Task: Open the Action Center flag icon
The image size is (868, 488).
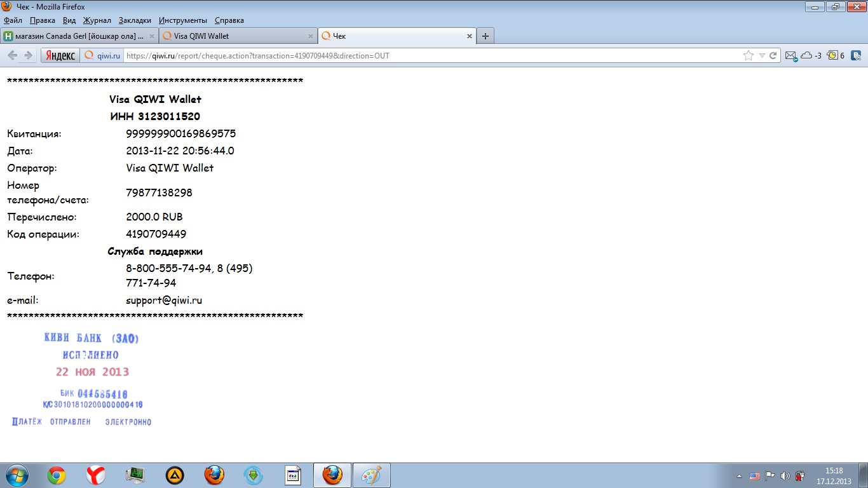Action: 770,476
